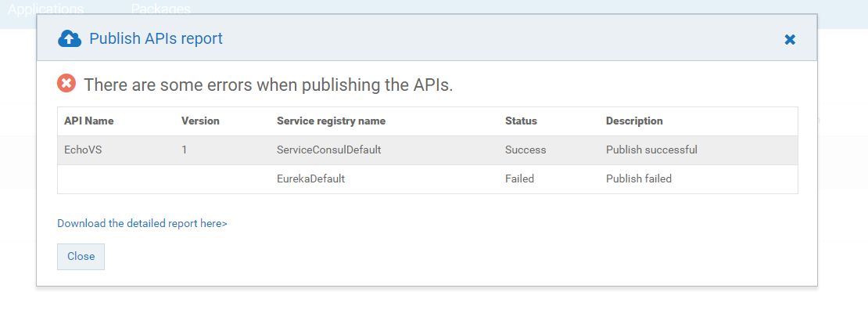
Task: Select the ServiceConsulDefault registry cell
Action: coord(328,150)
